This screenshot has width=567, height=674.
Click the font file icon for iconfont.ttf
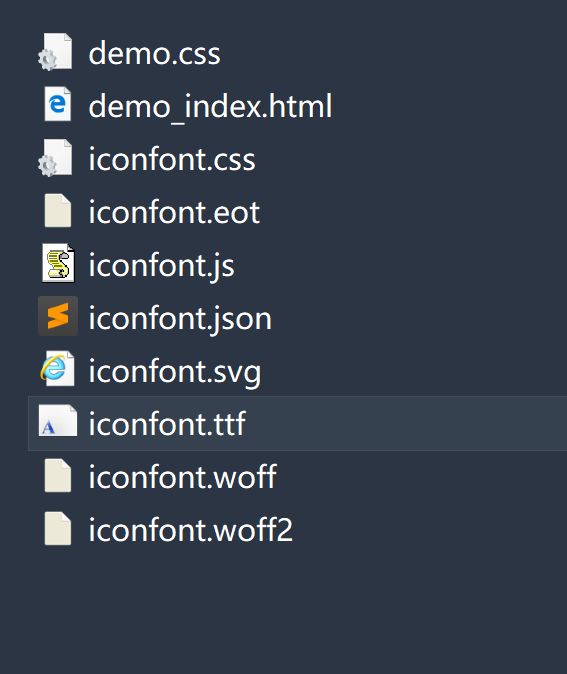click(x=58, y=421)
